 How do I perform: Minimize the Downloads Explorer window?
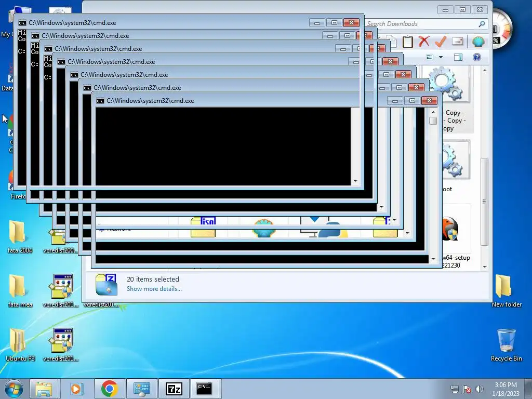click(445, 10)
